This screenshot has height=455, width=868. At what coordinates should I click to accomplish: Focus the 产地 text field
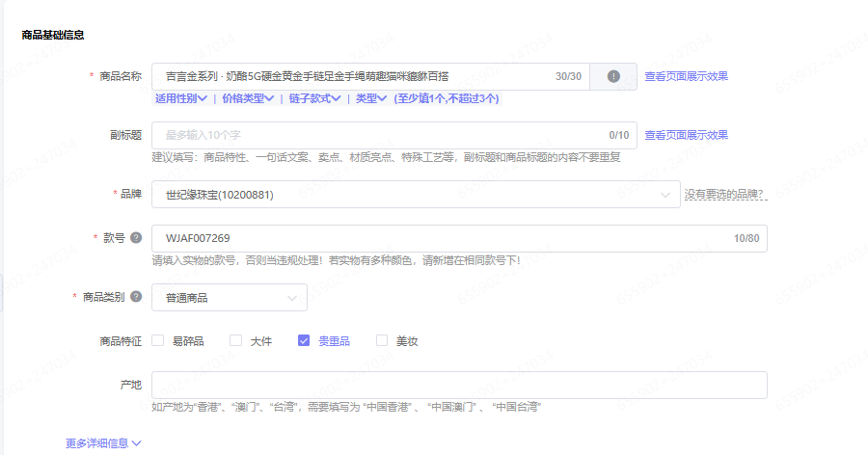pos(459,385)
